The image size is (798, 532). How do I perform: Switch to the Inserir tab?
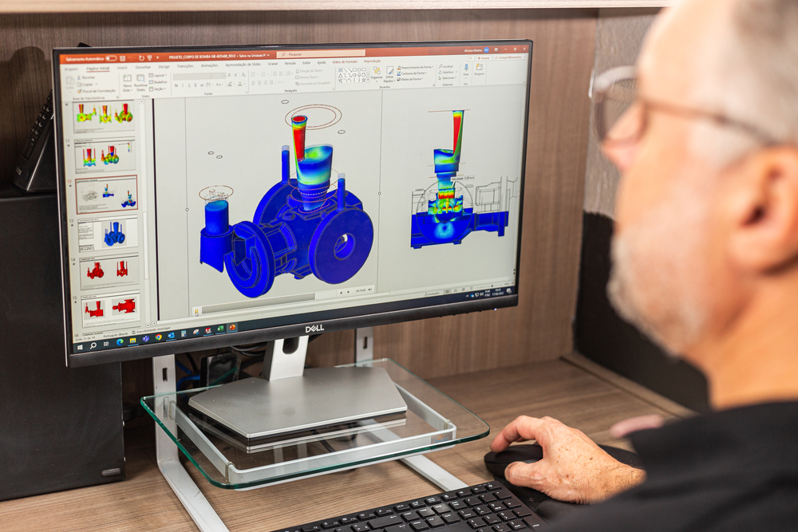click(x=122, y=68)
